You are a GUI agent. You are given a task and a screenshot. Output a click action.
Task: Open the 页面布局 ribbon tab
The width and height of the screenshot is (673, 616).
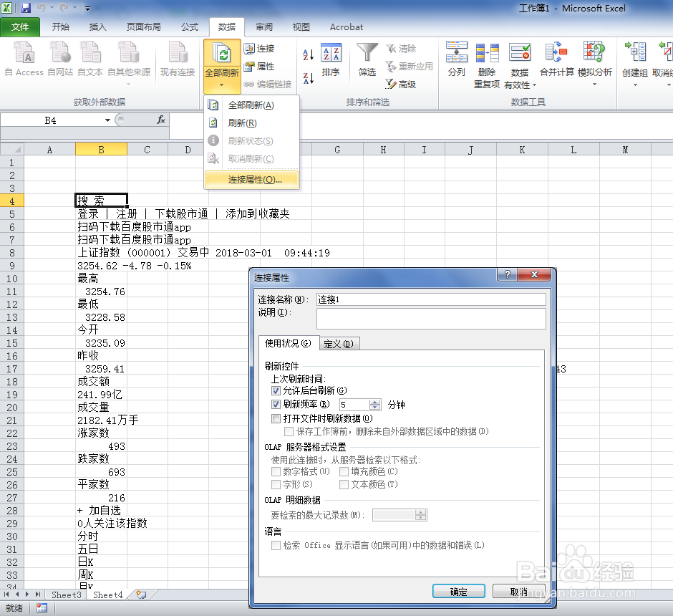click(144, 27)
